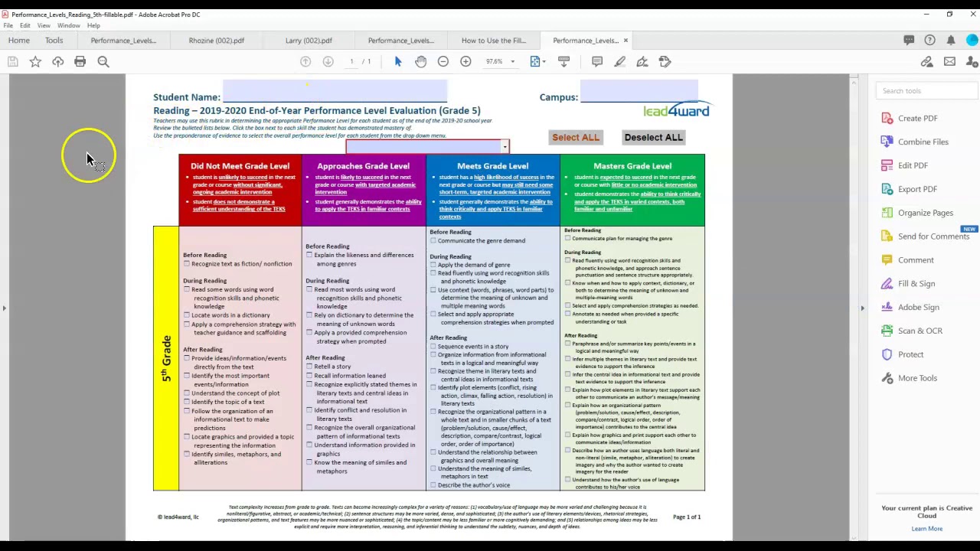Activate the selection arrow tool

point(398,61)
